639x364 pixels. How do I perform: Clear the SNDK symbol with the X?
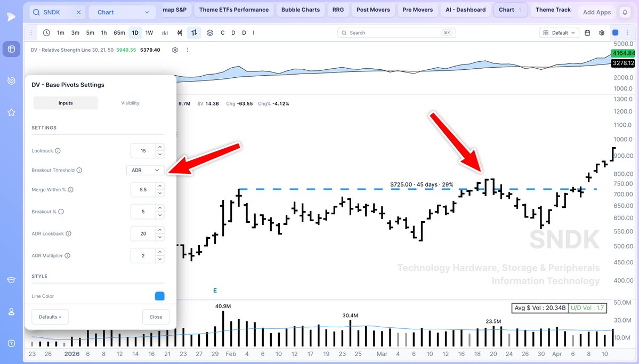pos(79,12)
